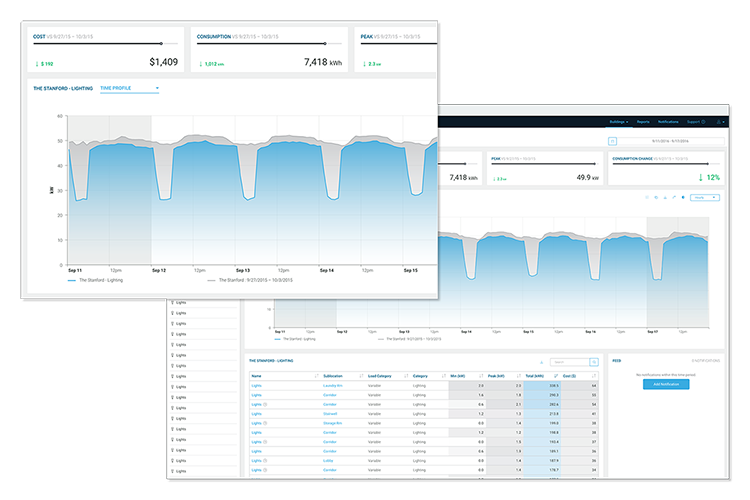Click the Consumption comparison slider handle
Screen dimensions: 750x500
coord(325,43)
